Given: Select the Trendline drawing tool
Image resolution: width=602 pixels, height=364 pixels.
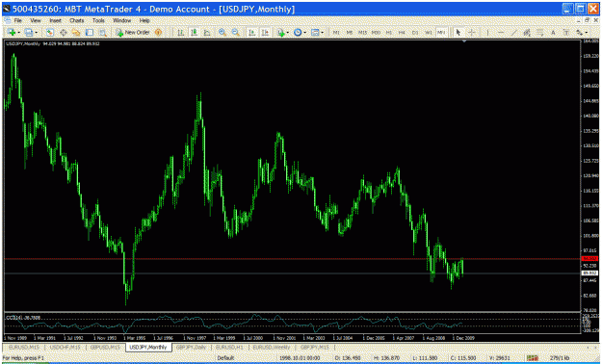Looking at the screenshot, I should click(513, 33).
